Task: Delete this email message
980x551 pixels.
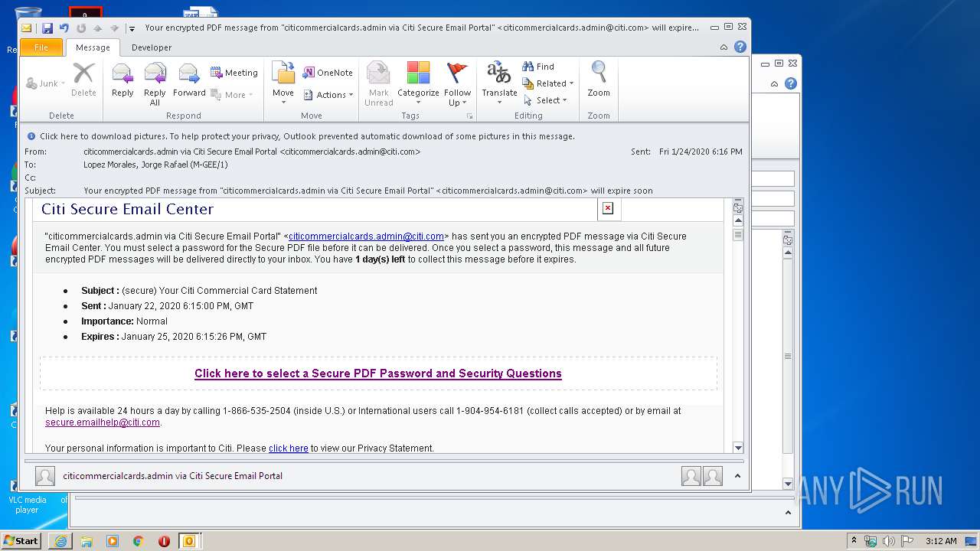Action: tap(83, 80)
